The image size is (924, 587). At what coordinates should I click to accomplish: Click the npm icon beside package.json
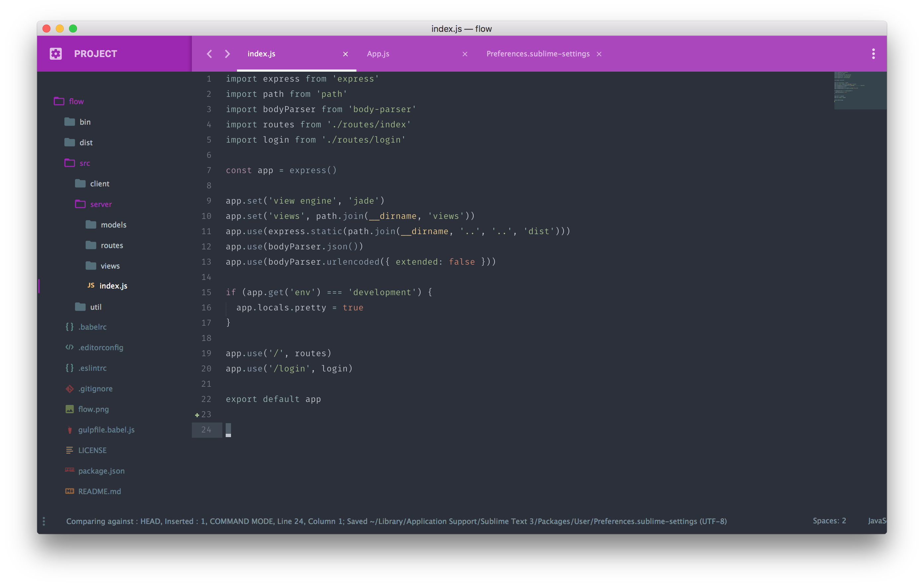[x=69, y=469]
